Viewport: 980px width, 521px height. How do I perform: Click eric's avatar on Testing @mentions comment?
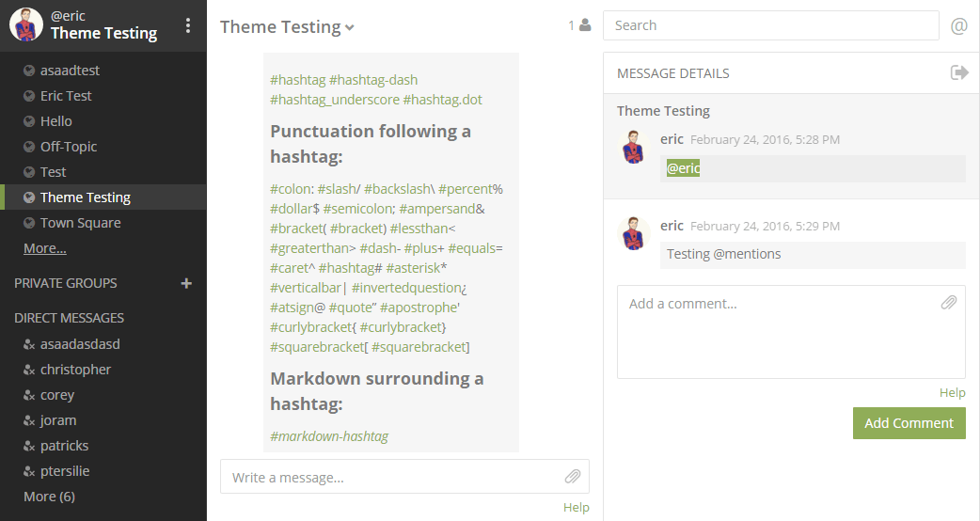point(634,232)
